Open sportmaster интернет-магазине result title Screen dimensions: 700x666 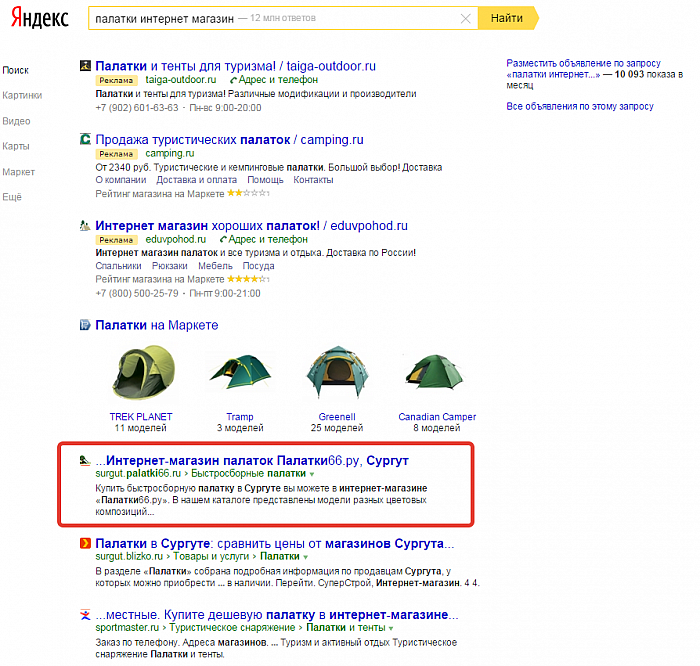(277, 615)
